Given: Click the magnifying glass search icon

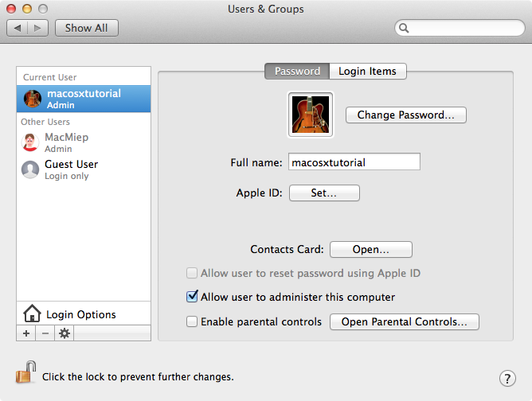Looking at the screenshot, I should point(404,28).
